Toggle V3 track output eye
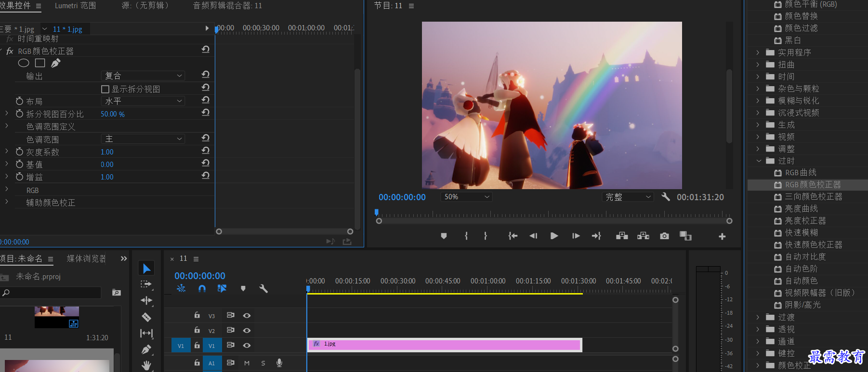 [x=247, y=316]
